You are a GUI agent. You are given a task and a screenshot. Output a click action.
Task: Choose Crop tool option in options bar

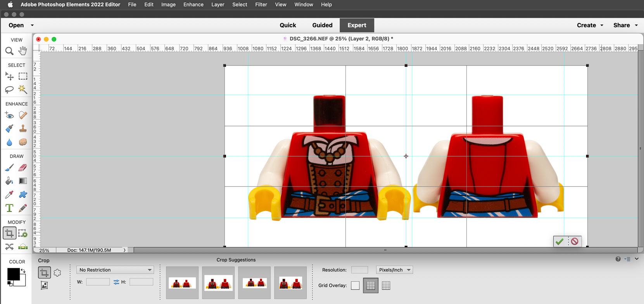point(44,273)
